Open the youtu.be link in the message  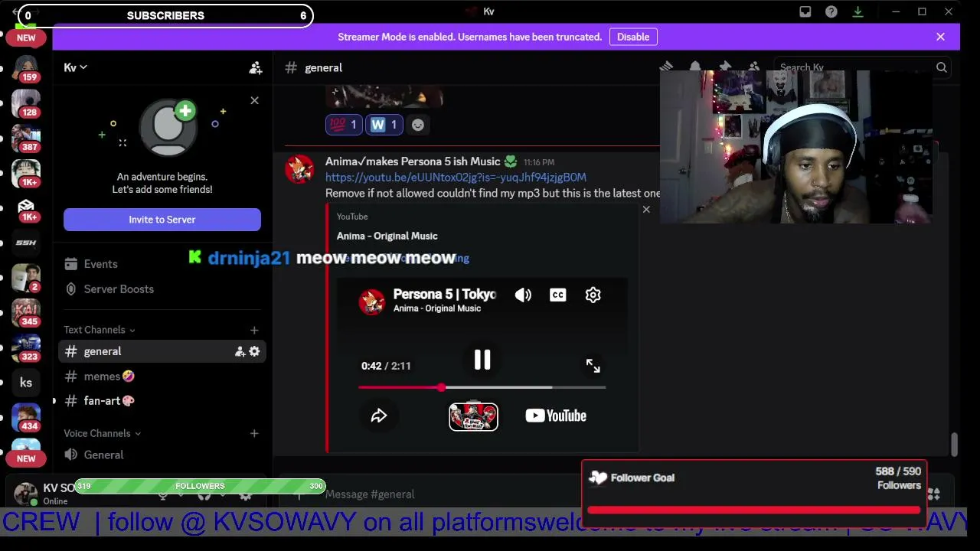(456, 177)
